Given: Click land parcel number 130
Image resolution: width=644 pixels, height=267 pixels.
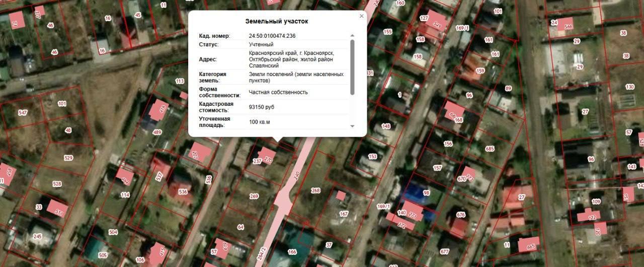Looking at the screenshot, I should pyautogui.click(x=630, y=87).
